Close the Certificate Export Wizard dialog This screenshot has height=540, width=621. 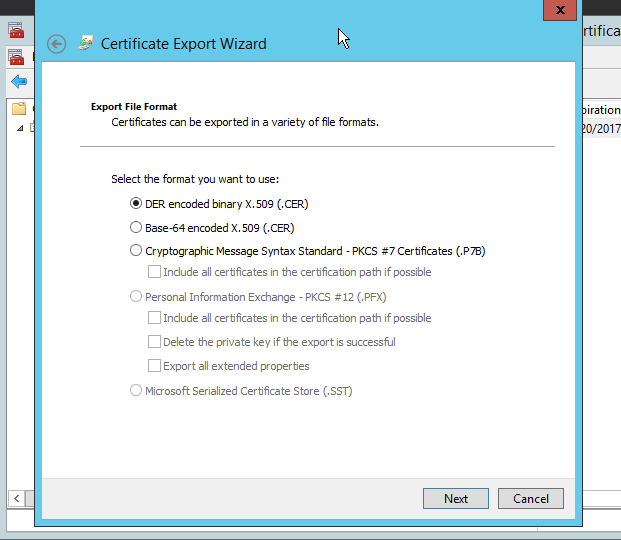pos(560,10)
